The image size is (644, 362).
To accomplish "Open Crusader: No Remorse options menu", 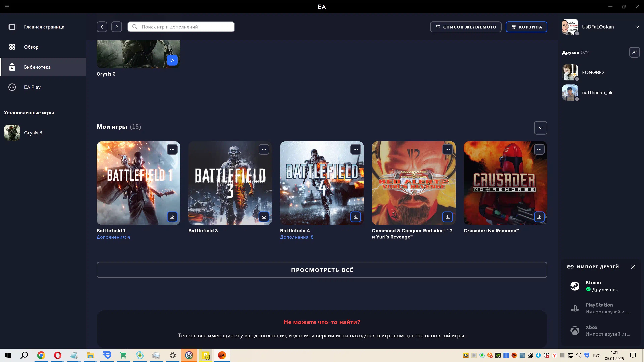I will pyautogui.click(x=539, y=149).
